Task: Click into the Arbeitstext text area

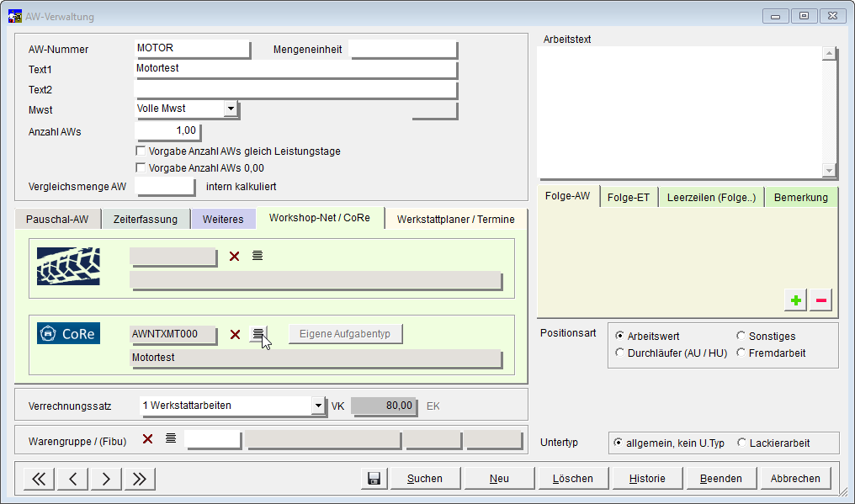Action: pyautogui.click(x=681, y=112)
